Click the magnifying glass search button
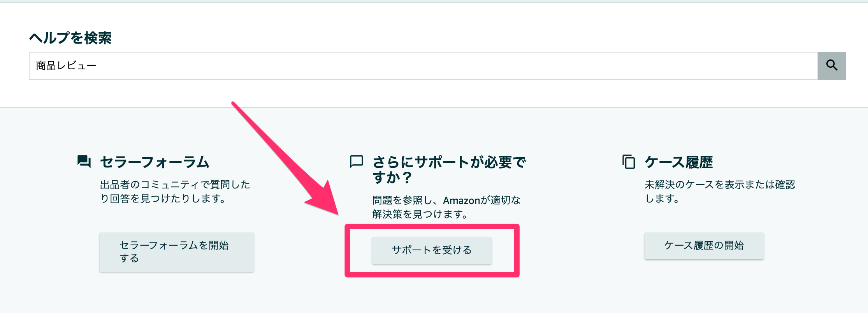 (832, 65)
